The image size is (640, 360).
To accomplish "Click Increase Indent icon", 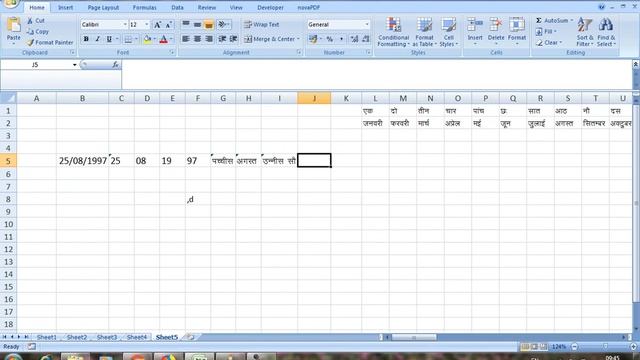I will (233, 39).
